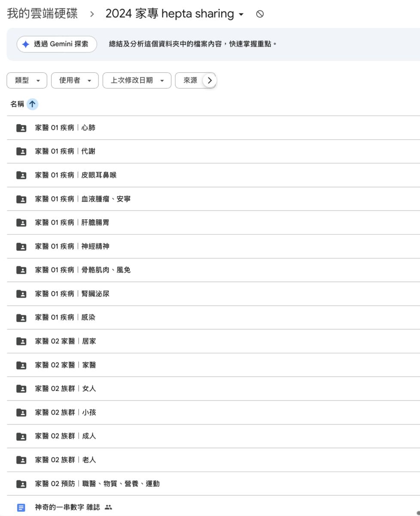Open the 使用者 filter dropdown
Screen dimensions: 420x516
pos(75,80)
